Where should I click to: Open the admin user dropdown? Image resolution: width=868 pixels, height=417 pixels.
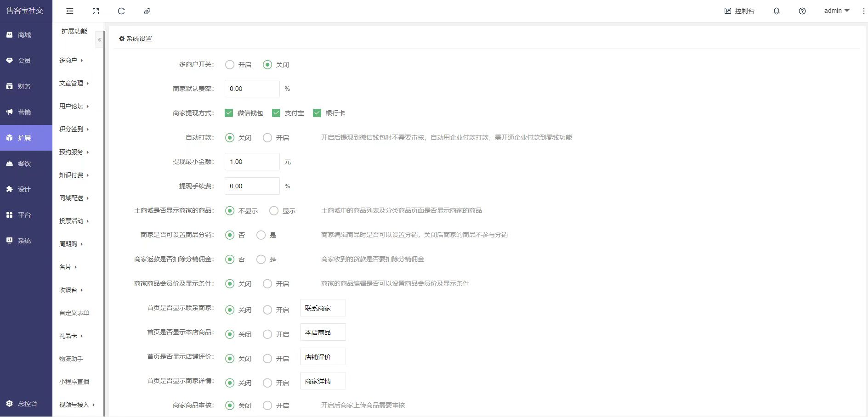(836, 11)
